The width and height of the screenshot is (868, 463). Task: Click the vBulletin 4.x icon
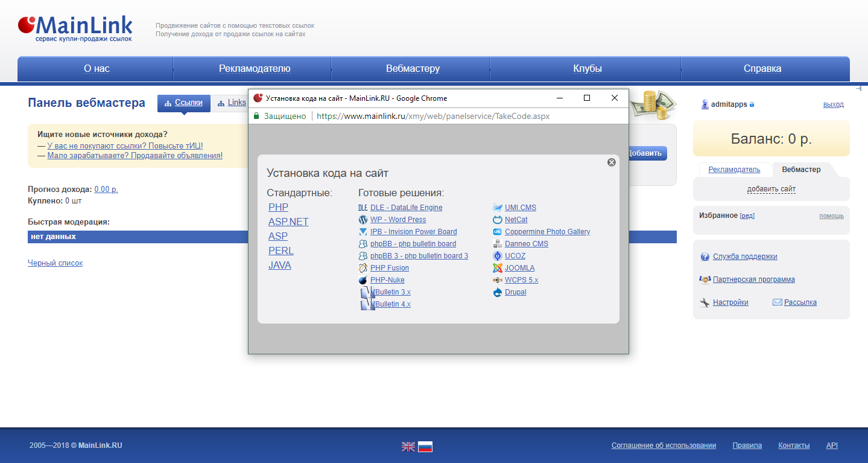pos(367,304)
